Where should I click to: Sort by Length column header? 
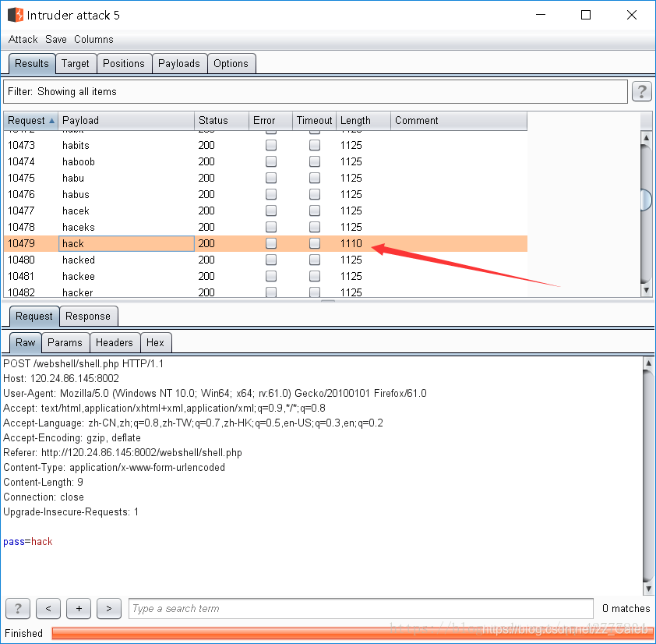pos(363,121)
